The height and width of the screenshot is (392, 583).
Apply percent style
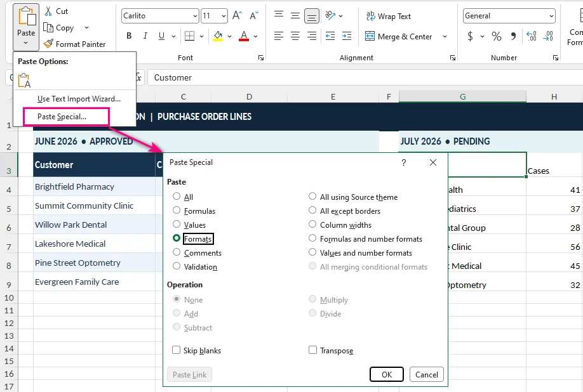(497, 36)
